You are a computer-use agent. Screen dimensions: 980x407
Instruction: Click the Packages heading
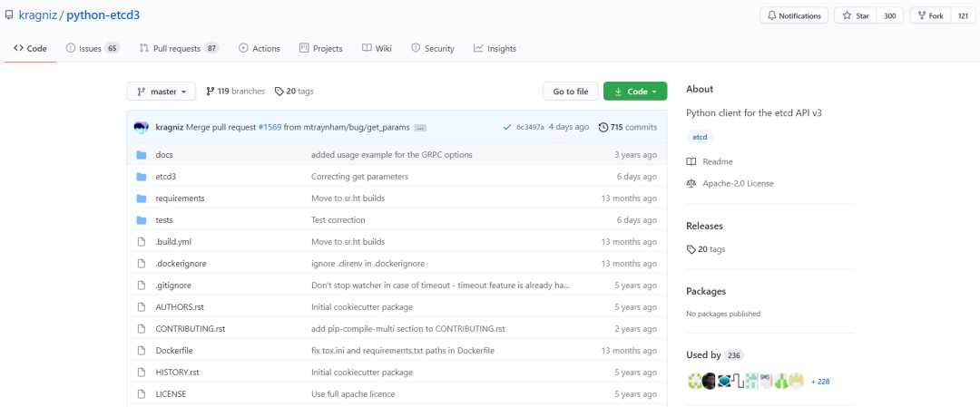tap(706, 291)
